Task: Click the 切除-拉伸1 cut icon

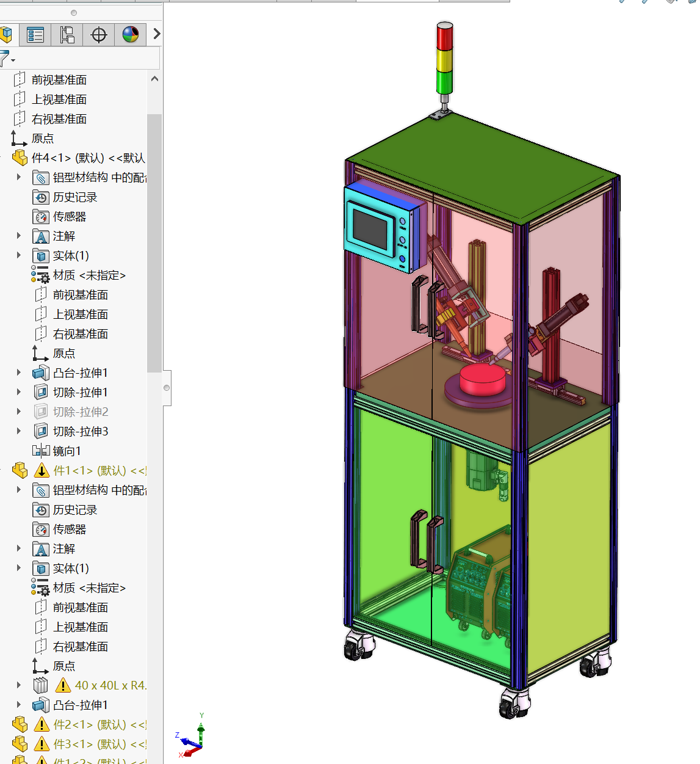Action: pos(41,393)
